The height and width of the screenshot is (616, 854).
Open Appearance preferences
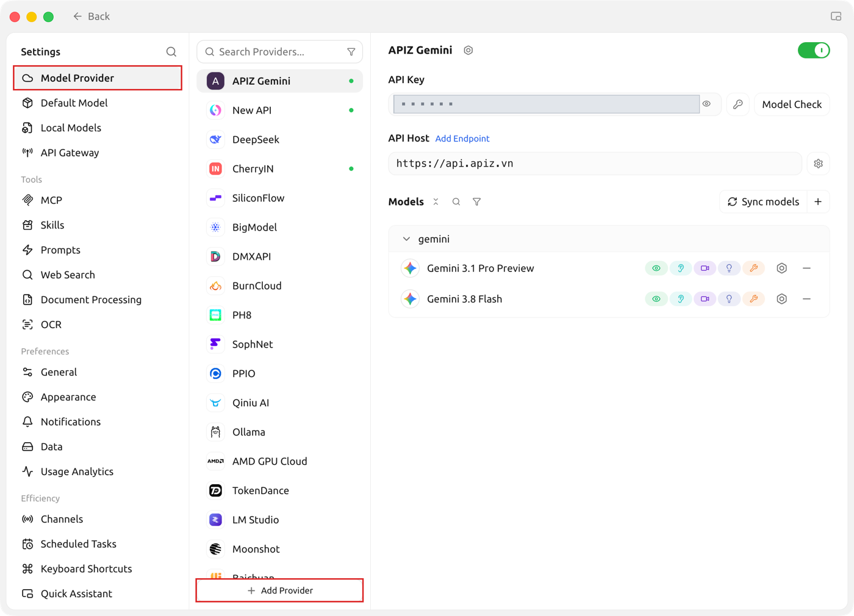coord(98,397)
